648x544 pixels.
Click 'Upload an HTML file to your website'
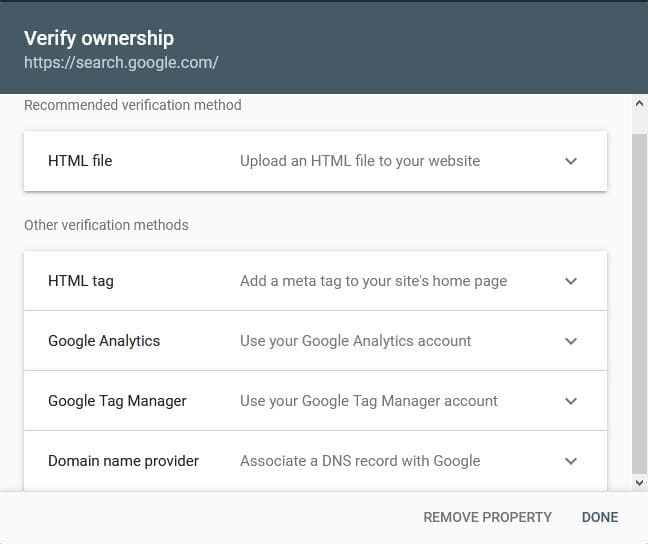(360, 161)
